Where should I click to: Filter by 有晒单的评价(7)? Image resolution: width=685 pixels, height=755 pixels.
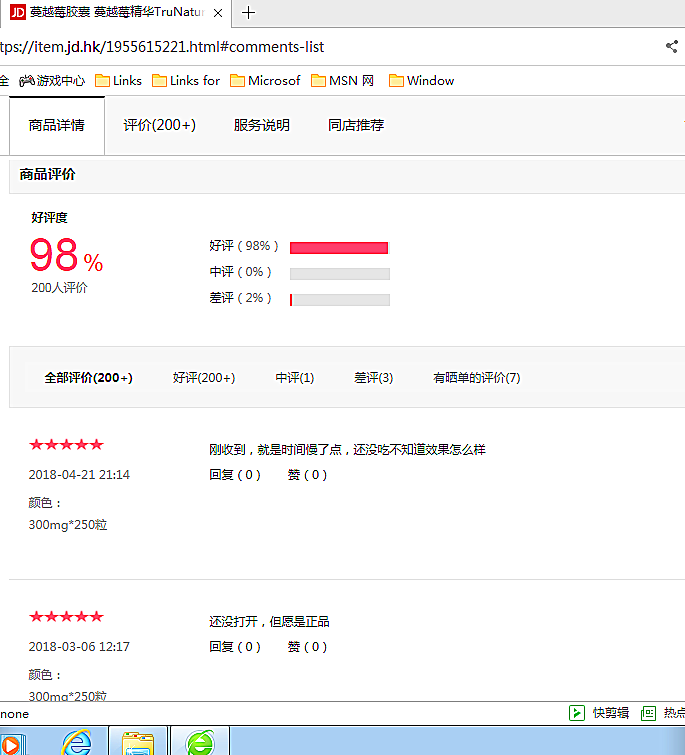pyautogui.click(x=476, y=378)
